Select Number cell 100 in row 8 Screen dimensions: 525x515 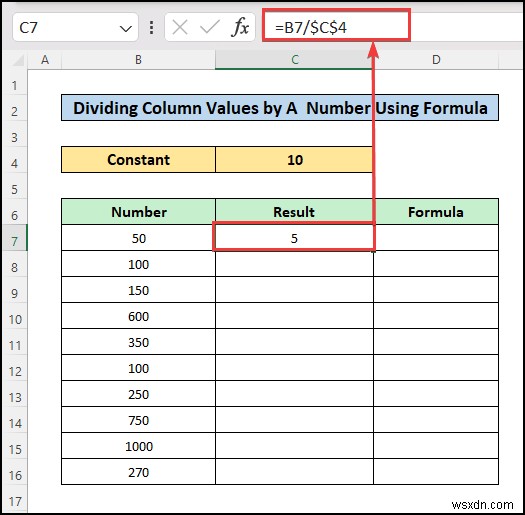tap(138, 264)
